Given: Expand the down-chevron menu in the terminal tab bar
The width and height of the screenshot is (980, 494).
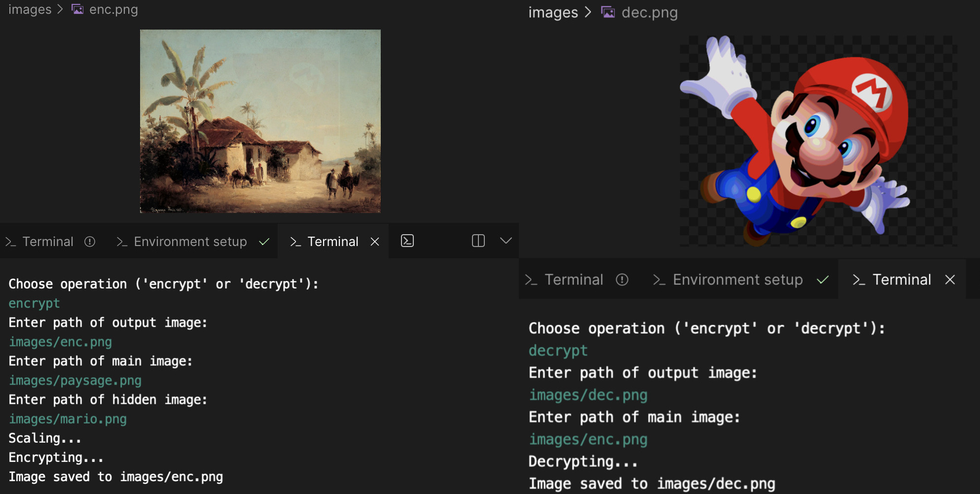Looking at the screenshot, I should pyautogui.click(x=506, y=241).
